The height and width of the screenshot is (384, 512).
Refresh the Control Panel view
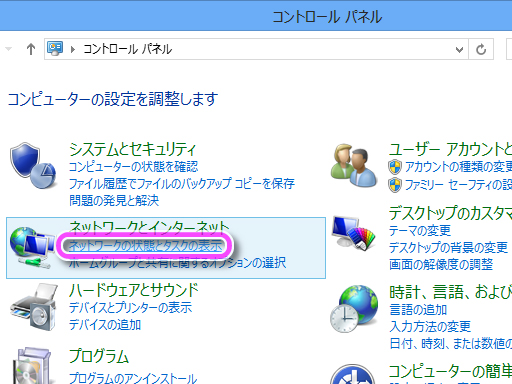(481, 49)
